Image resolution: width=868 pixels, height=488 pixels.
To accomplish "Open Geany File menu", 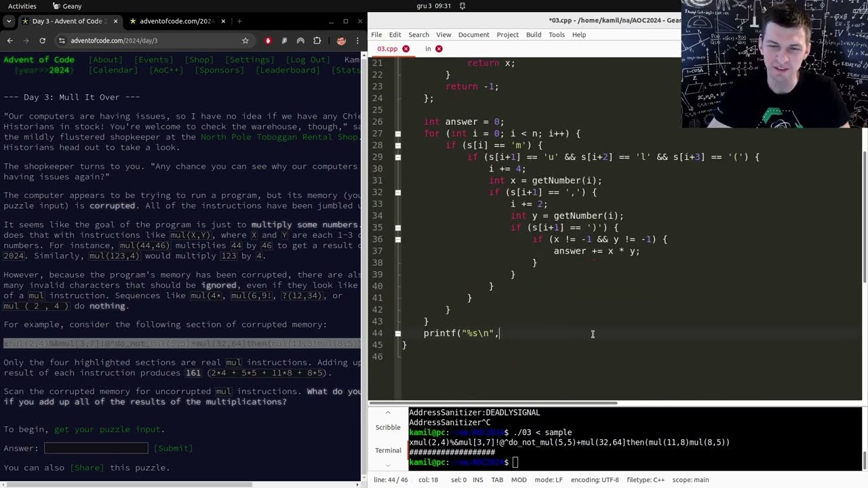I will (x=376, y=35).
